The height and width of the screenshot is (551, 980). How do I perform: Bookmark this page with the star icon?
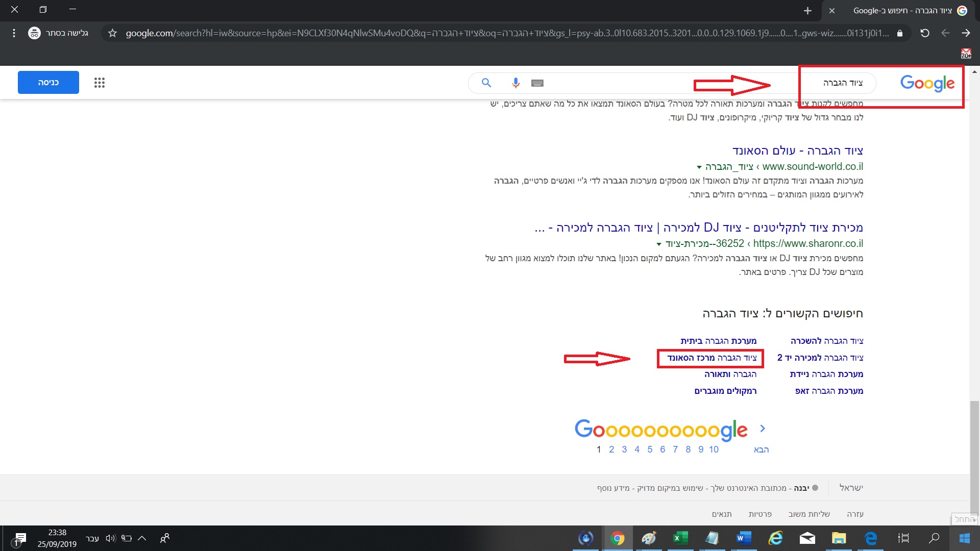click(x=113, y=33)
